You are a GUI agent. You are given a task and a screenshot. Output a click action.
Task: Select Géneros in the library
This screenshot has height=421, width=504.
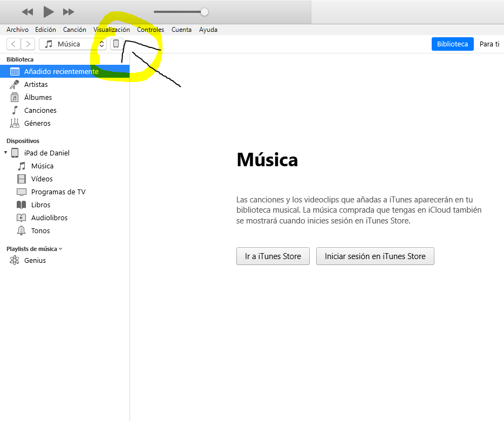coord(37,123)
